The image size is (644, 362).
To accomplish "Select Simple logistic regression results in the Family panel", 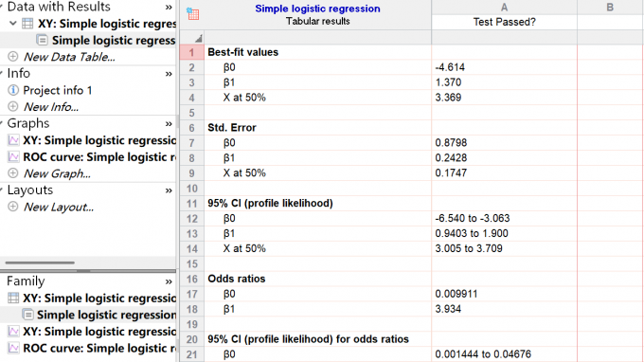I will [x=106, y=315].
